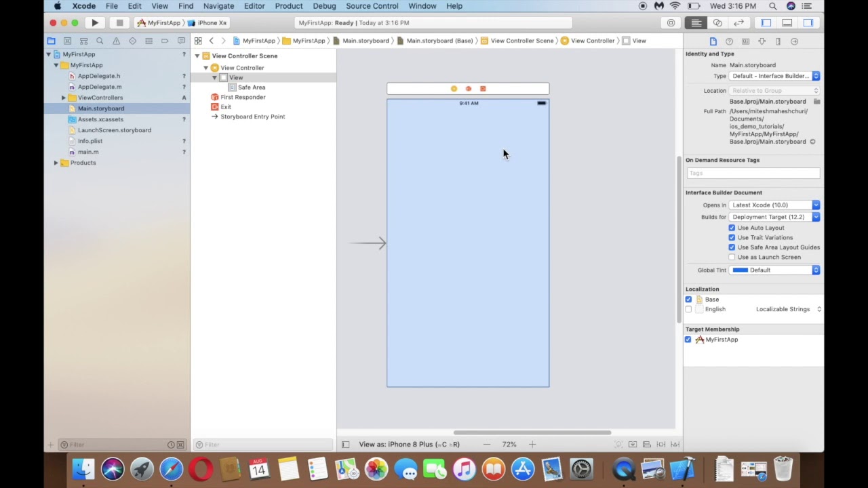868x488 pixels.
Task: Toggle Use Safe Area Layout Guides
Action: [x=732, y=247]
